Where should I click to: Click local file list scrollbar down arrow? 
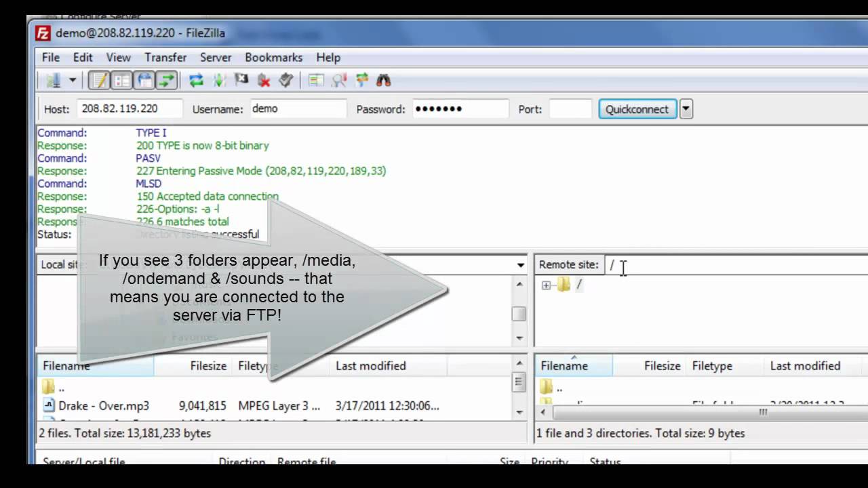tap(519, 412)
